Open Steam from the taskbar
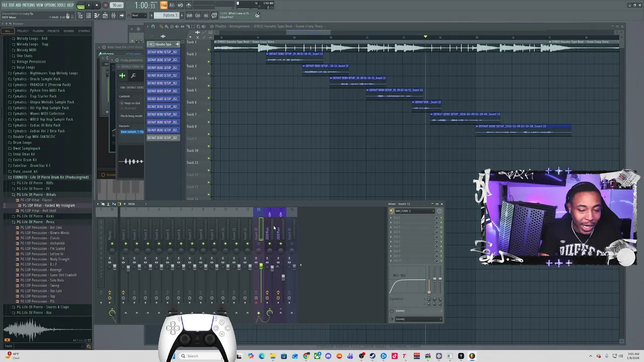The height and width of the screenshot is (362, 644). [x=372, y=356]
